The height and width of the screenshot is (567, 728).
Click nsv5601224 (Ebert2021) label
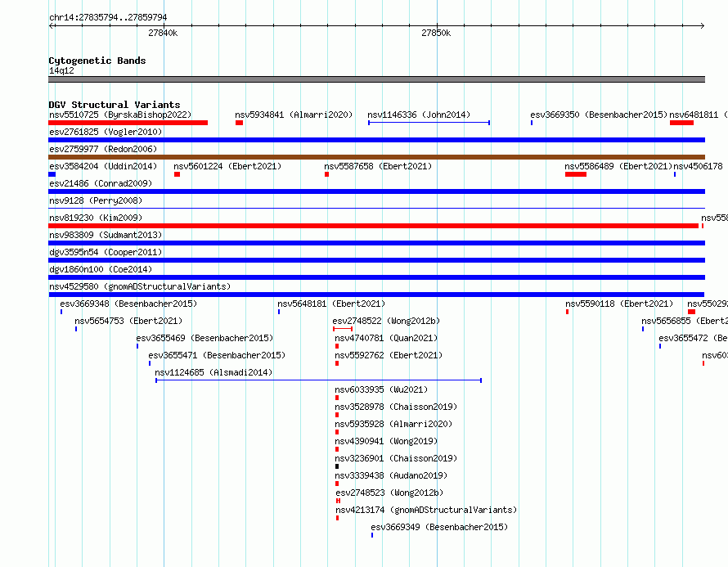(x=227, y=166)
